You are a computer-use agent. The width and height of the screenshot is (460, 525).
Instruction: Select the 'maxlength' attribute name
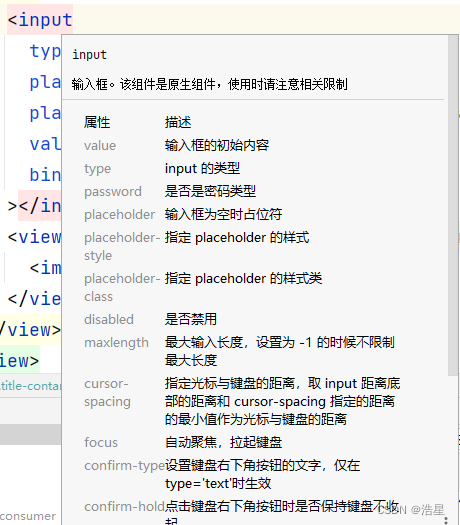click(116, 343)
